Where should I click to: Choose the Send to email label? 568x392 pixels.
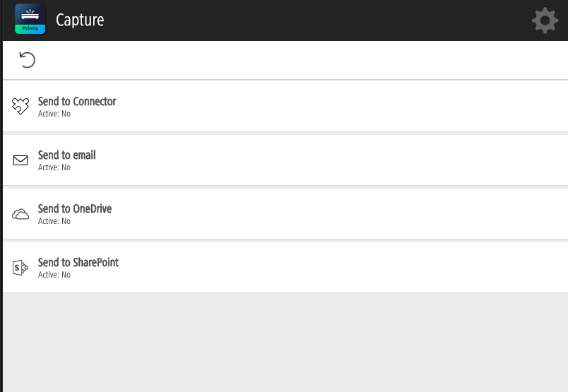point(67,155)
